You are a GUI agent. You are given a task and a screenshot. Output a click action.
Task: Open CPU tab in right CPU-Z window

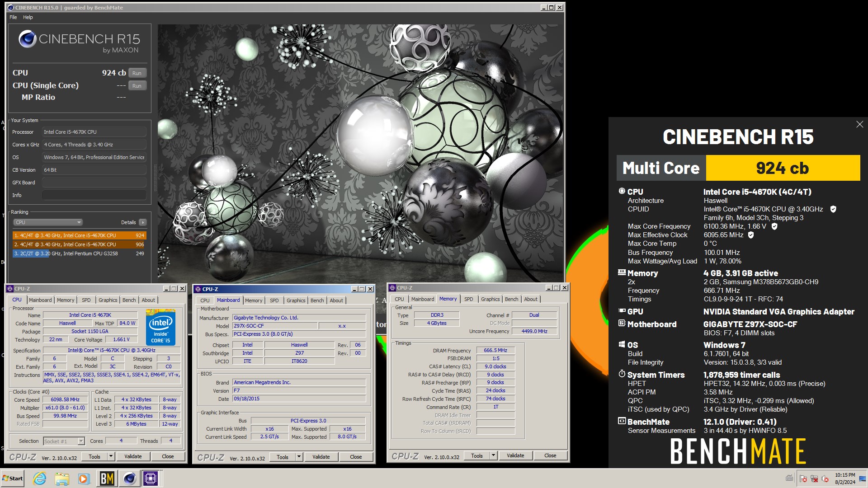tap(399, 299)
